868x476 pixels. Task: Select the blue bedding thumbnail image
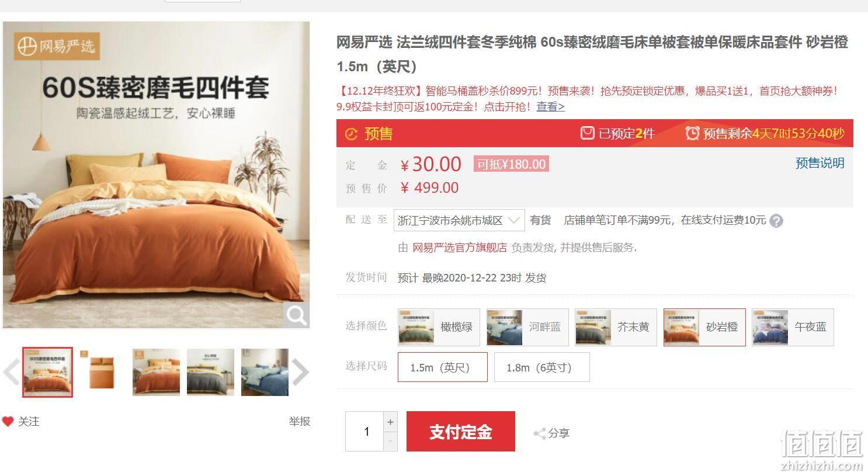pyautogui.click(x=265, y=373)
